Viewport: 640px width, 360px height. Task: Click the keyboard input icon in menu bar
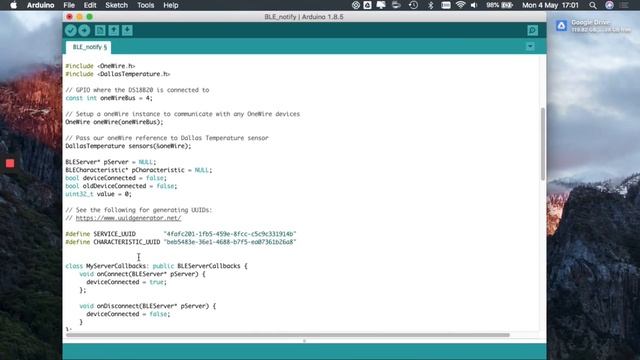click(x=446, y=5)
